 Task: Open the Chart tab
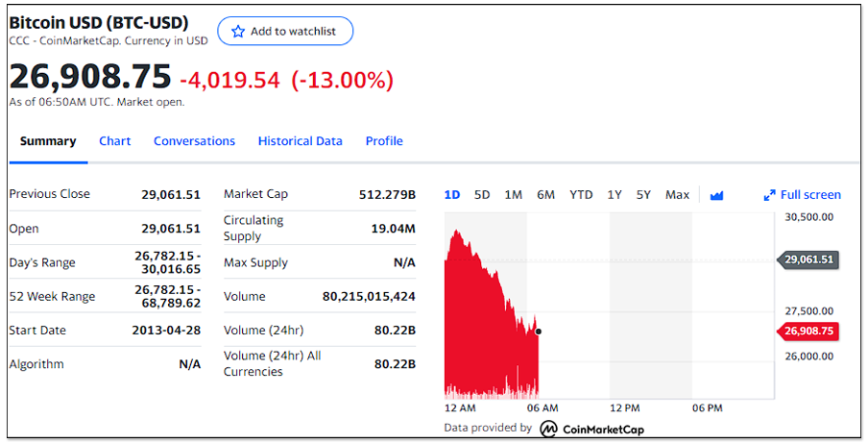tap(114, 141)
